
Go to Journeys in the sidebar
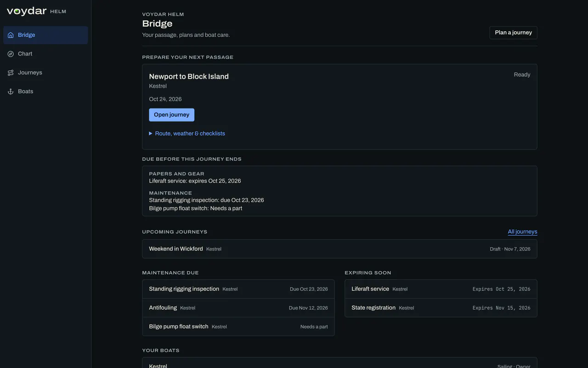click(45, 73)
